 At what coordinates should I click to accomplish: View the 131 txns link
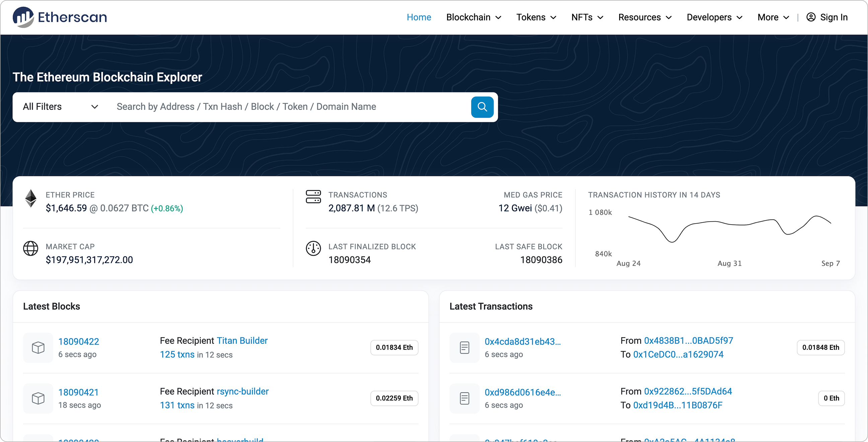(177, 405)
